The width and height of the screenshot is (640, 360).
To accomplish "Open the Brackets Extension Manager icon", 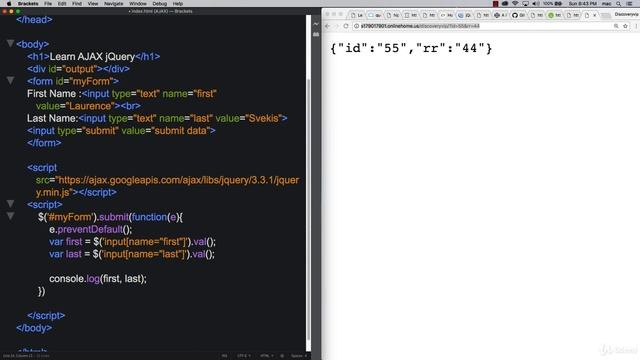I will [x=316, y=35].
